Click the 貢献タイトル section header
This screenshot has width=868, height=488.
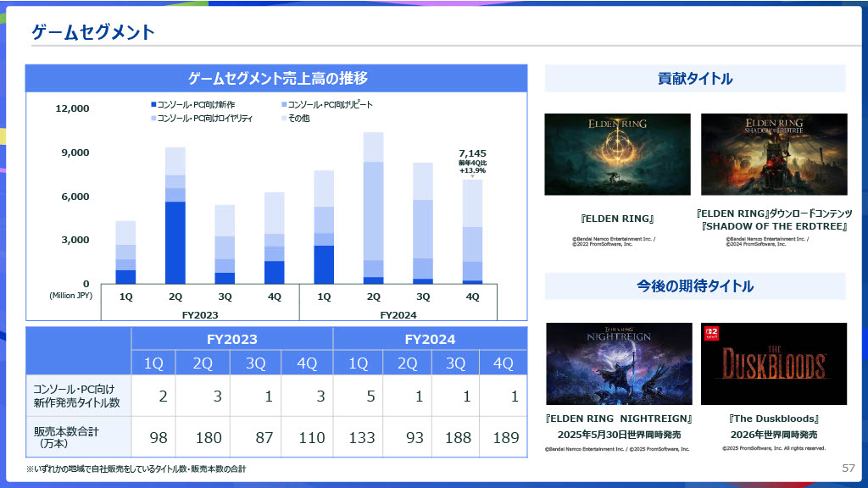pos(695,79)
